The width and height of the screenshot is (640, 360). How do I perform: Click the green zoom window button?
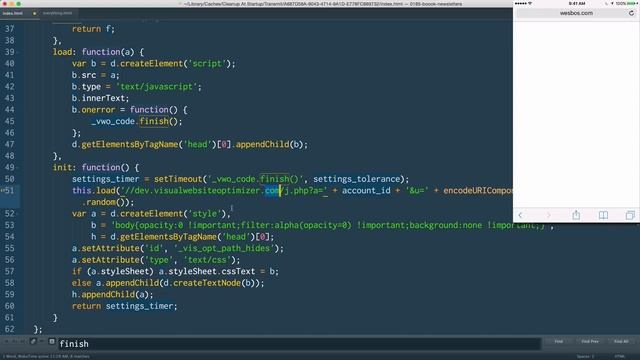[x=18, y=4]
